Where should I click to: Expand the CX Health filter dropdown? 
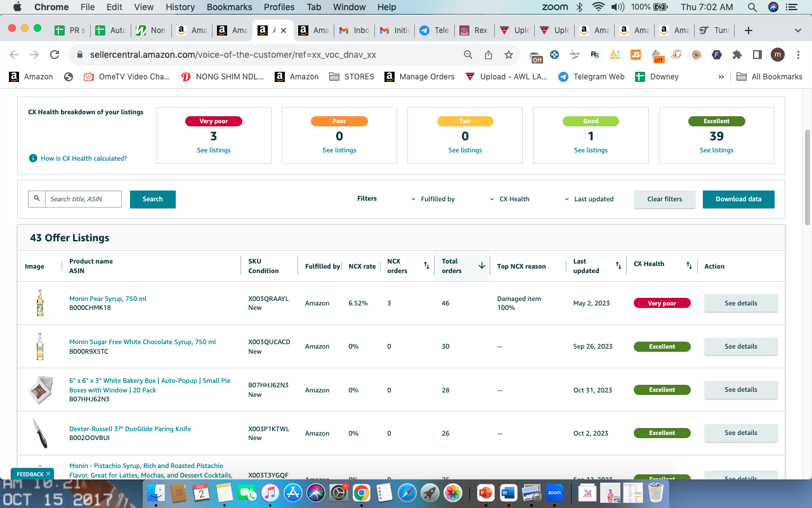point(509,199)
